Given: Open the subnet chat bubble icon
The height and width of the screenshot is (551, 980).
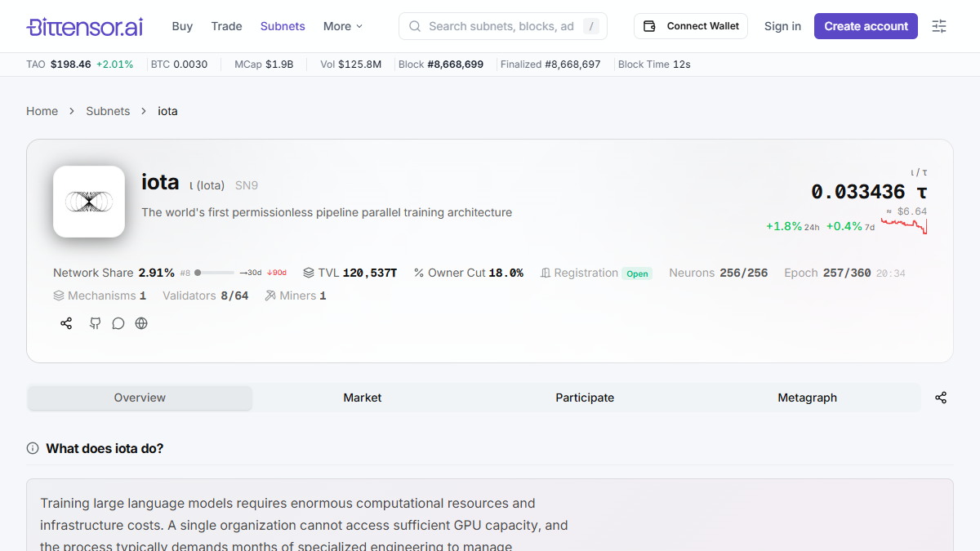Looking at the screenshot, I should [118, 323].
